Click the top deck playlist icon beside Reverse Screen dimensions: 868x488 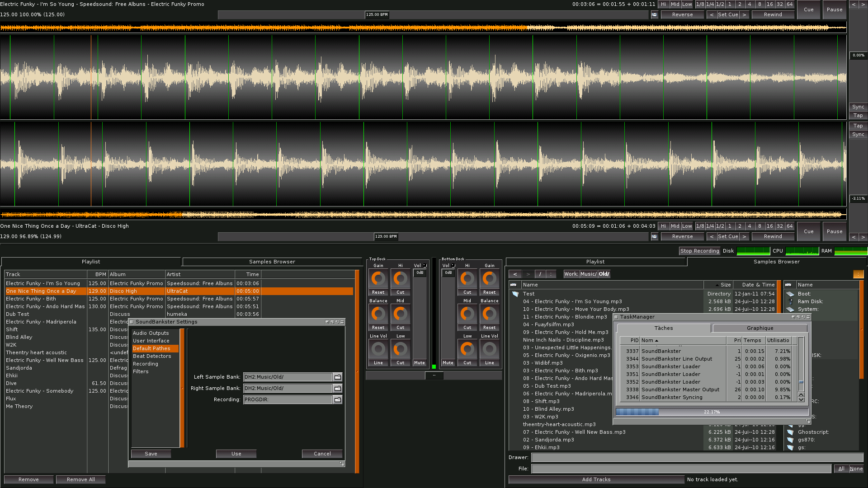click(x=654, y=15)
